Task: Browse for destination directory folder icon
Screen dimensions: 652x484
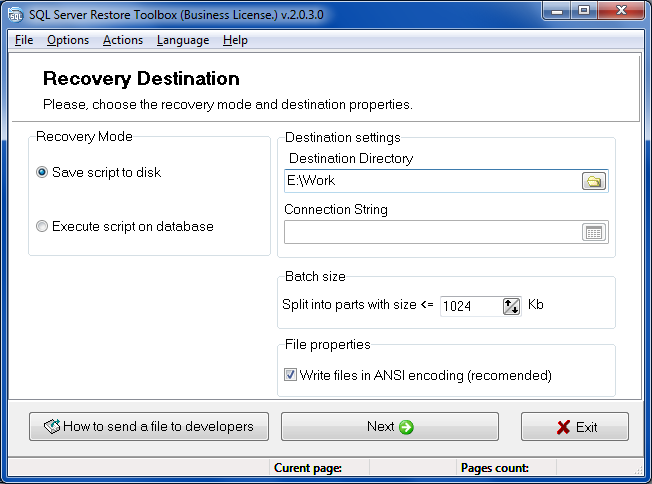Action: 593,181
